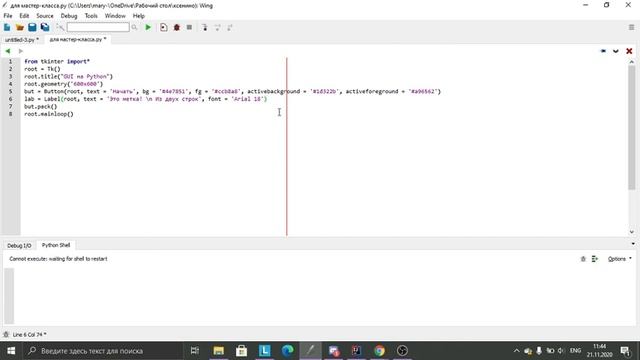The width and height of the screenshot is (640, 360).
Task: Open goto-definition icon left of search box
Action: point(60,27)
